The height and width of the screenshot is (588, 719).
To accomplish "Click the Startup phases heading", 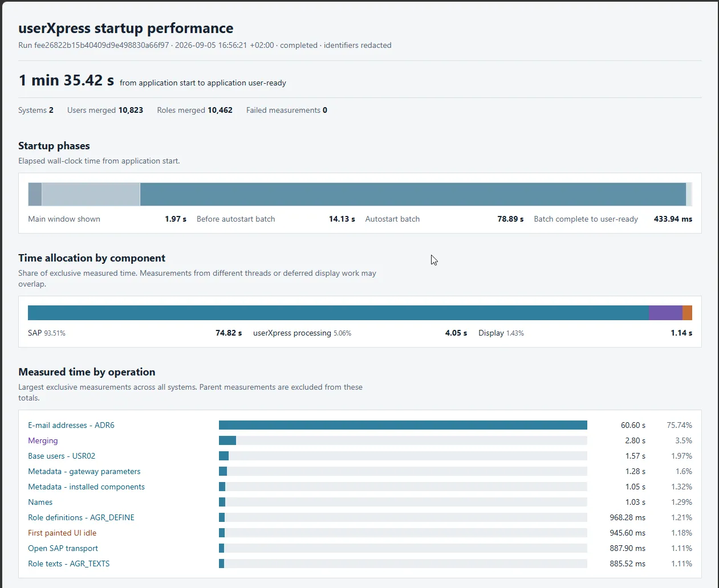I will point(54,146).
